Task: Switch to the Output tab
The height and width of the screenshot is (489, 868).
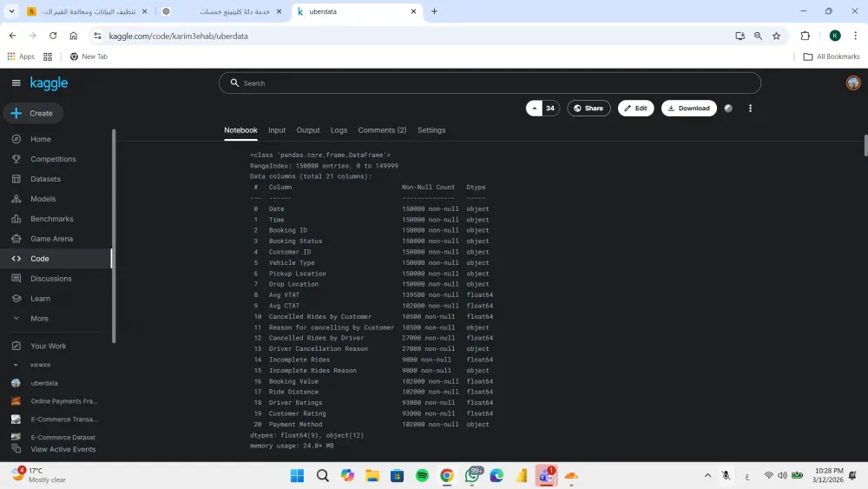Action: [308, 130]
